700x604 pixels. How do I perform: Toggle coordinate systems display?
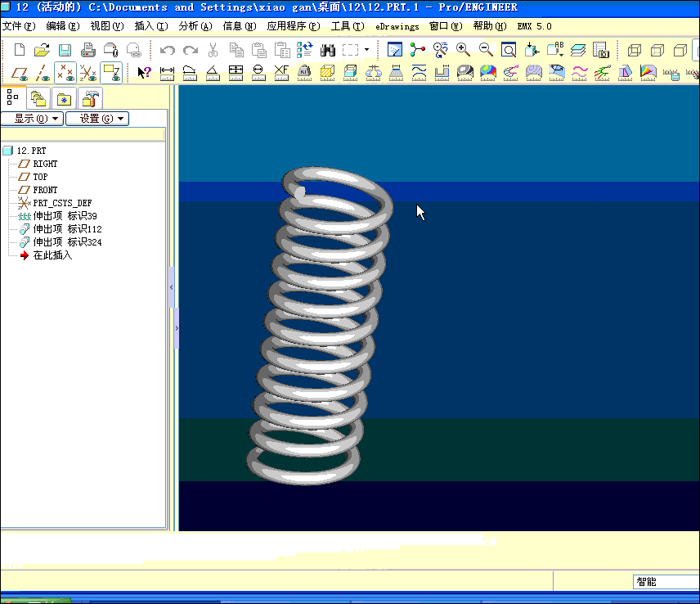[x=88, y=73]
